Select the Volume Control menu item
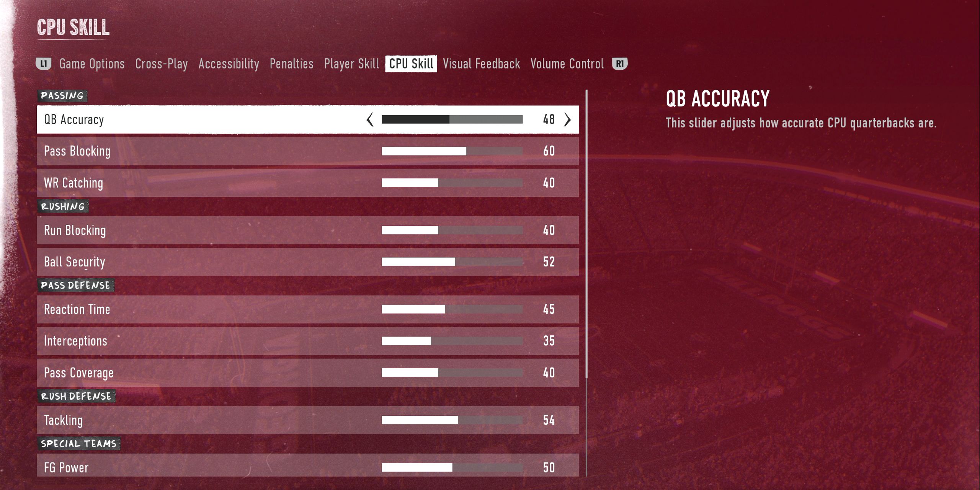This screenshot has width=980, height=490. tap(566, 64)
